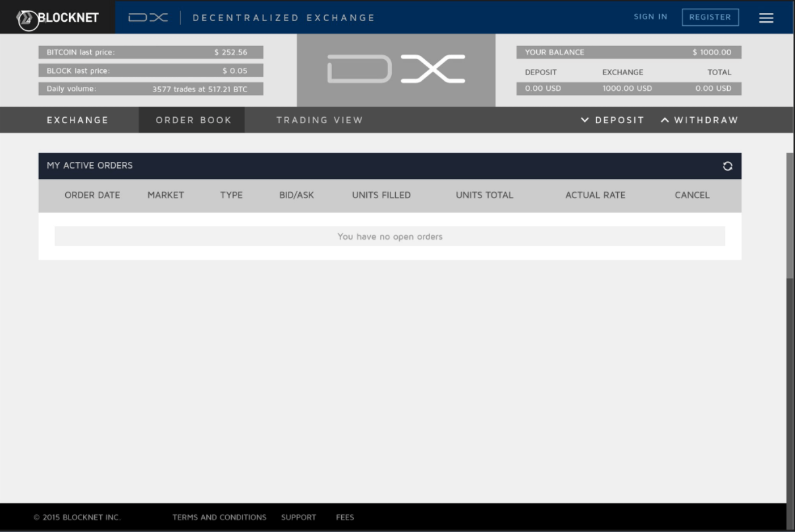
Task: Click the page vertical scrollbar
Action: (790, 217)
